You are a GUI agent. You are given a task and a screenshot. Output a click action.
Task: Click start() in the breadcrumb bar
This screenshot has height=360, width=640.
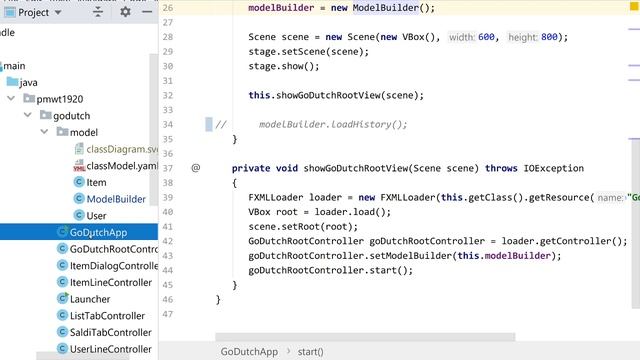[x=310, y=351]
